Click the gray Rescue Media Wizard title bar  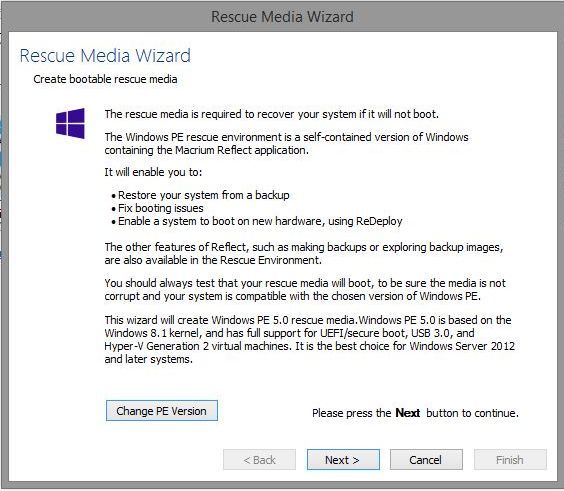pyautogui.click(x=282, y=17)
